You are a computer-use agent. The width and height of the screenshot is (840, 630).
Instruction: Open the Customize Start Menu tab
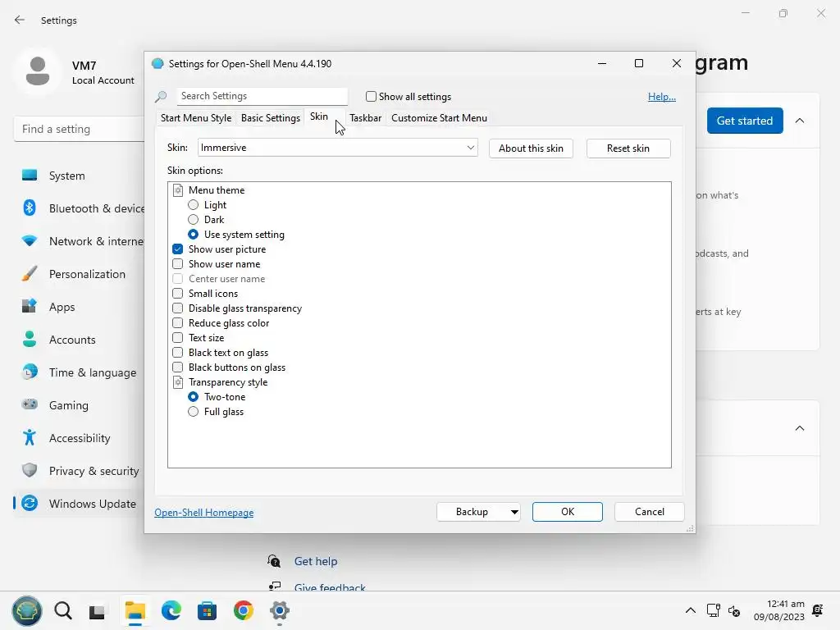[x=440, y=118]
